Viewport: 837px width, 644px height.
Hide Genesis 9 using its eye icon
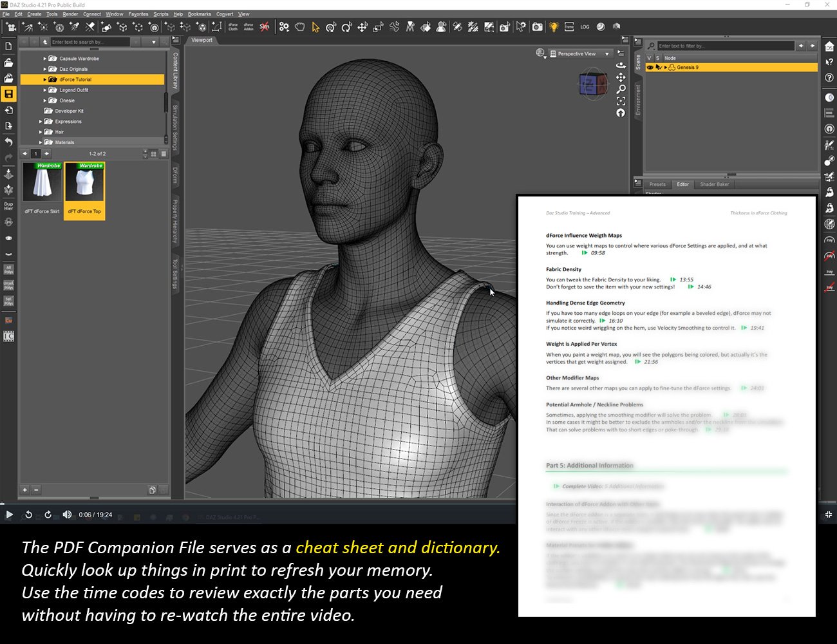[x=649, y=67]
